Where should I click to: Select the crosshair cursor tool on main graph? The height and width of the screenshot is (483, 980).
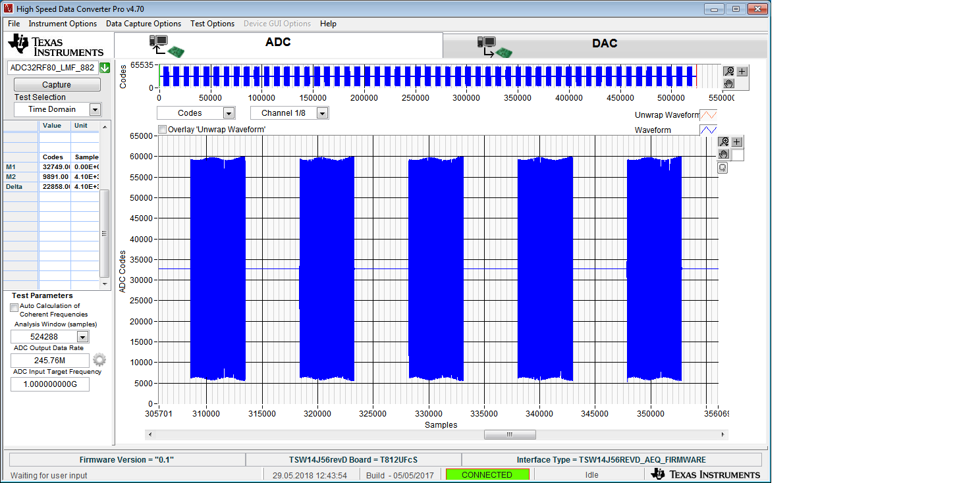[737, 141]
